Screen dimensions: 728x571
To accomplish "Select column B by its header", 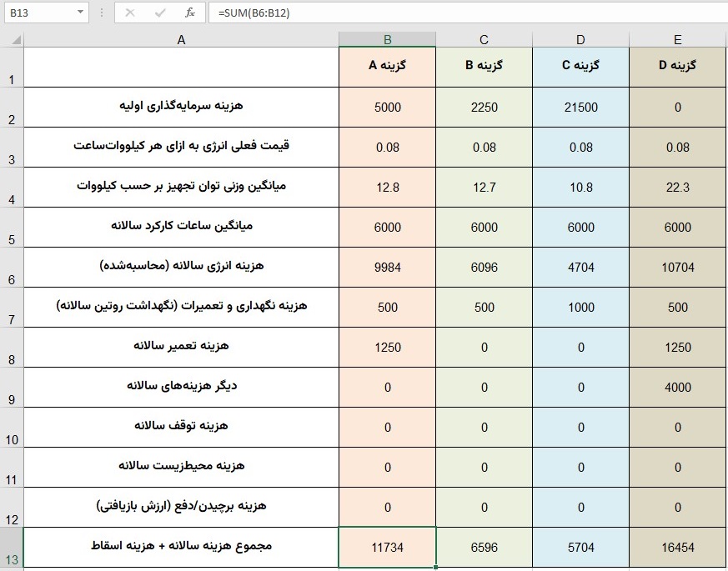I will [386, 38].
